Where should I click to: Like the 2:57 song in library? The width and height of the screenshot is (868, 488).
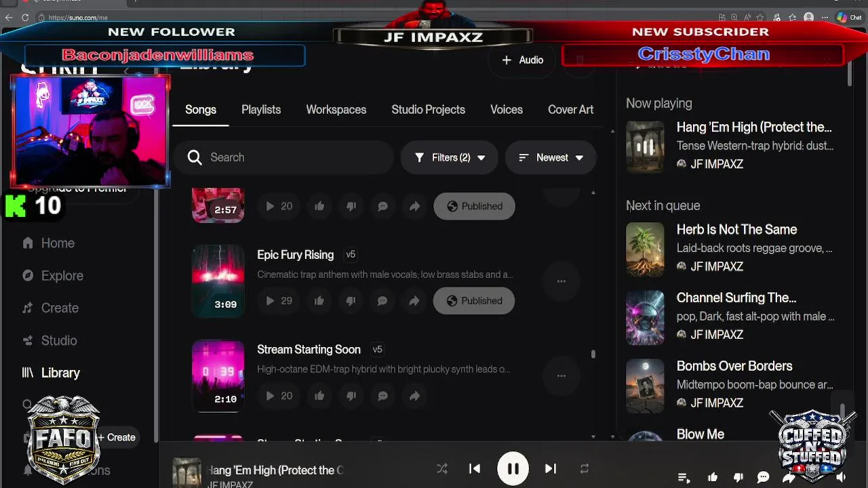coord(319,206)
